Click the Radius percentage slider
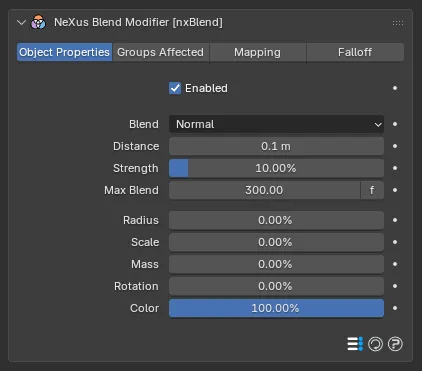The width and height of the screenshot is (422, 371). pos(276,220)
